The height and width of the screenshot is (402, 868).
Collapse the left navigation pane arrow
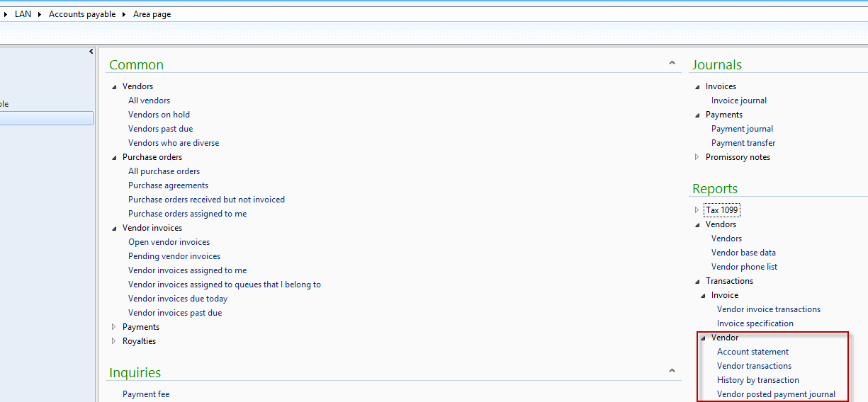pos(91,52)
